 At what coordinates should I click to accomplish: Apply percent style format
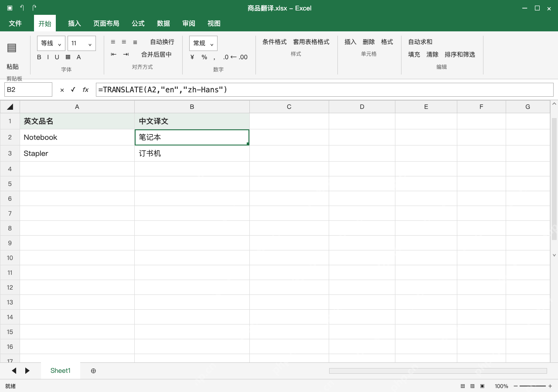click(204, 57)
